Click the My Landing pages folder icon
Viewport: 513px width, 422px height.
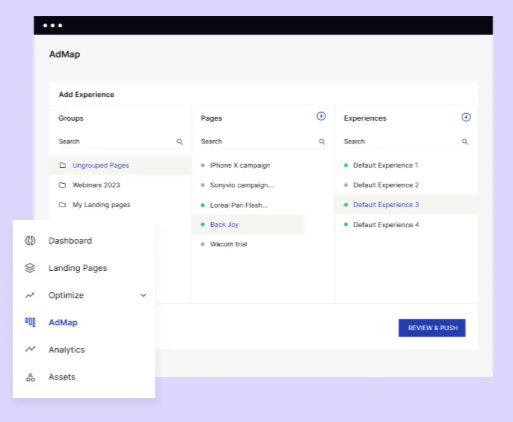click(x=62, y=204)
